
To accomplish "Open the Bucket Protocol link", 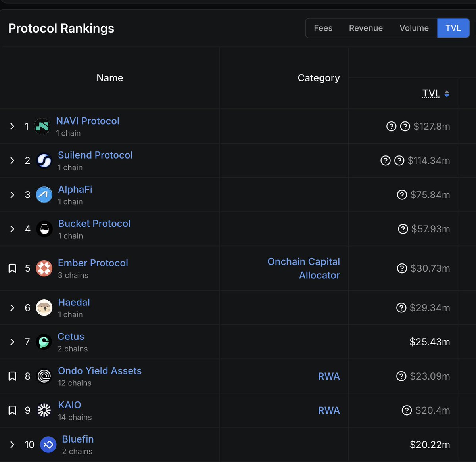I will click(x=94, y=224).
